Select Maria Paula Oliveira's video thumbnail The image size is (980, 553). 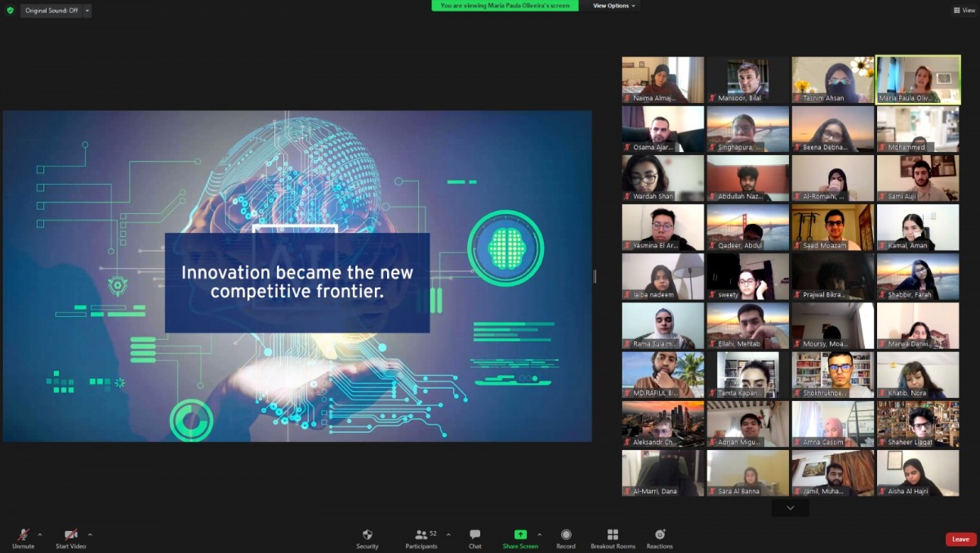coord(917,80)
